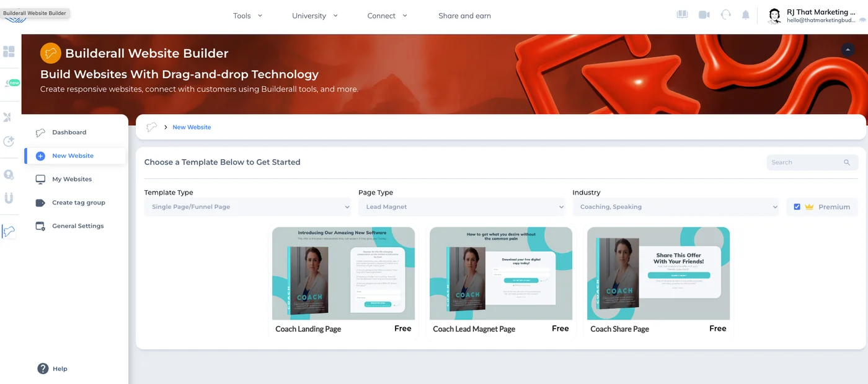Select the sidebar tool marked with the new badge
This screenshot has height=384, width=868.
[9, 82]
